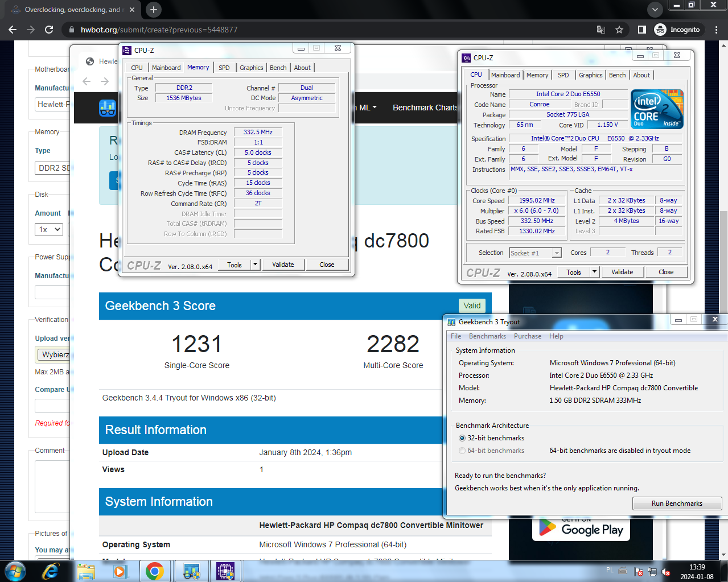
Task: Open the About tab in processor CPU-Z window
Action: 641,75
